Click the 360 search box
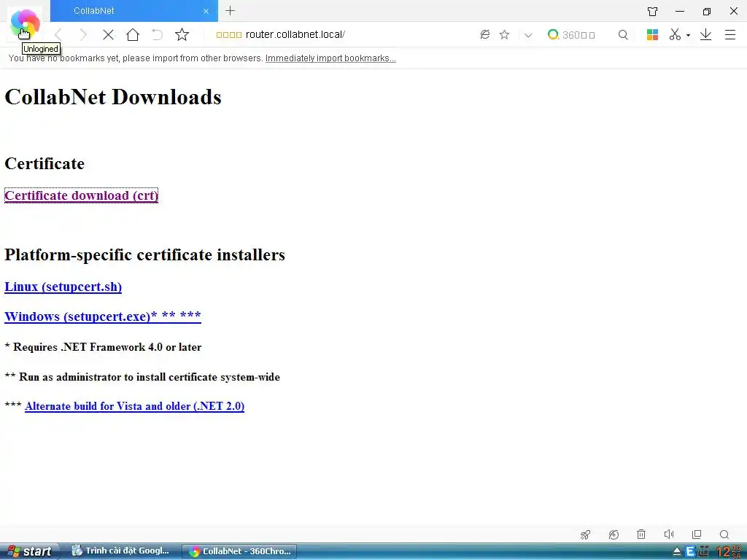Viewport: 747px width, 560px height. point(578,35)
